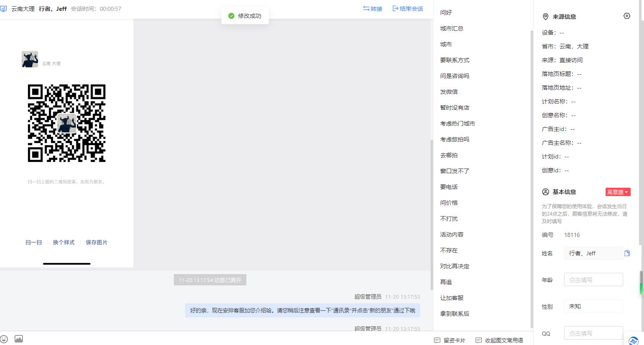Select the 去哪拍 quick reply
The height and width of the screenshot is (345, 644).
pyautogui.click(x=449, y=155)
